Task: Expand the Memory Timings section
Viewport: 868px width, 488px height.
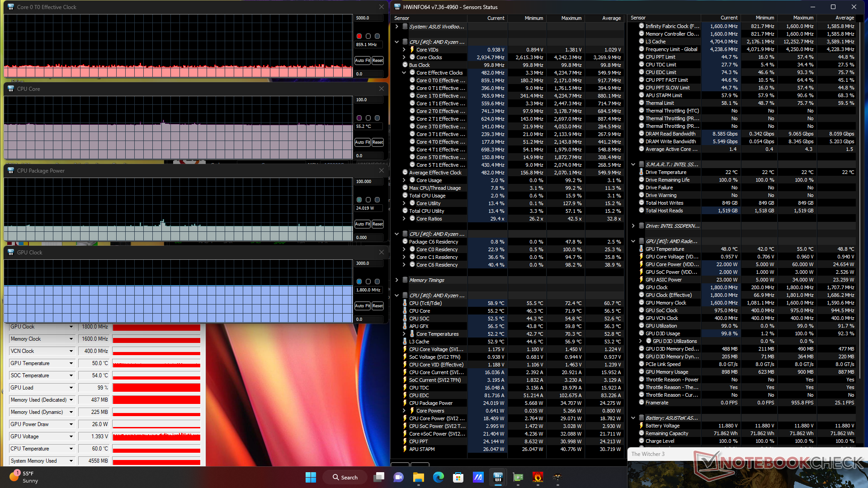Action: point(396,280)
